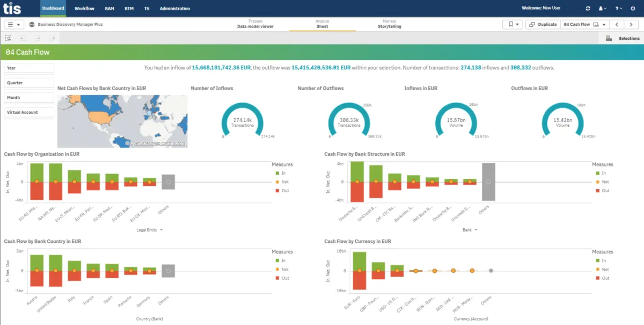Open the hamburger navigation menu dropdown
Screen dimensions: 644x325
pyautogui.click(x=14, y=25)
